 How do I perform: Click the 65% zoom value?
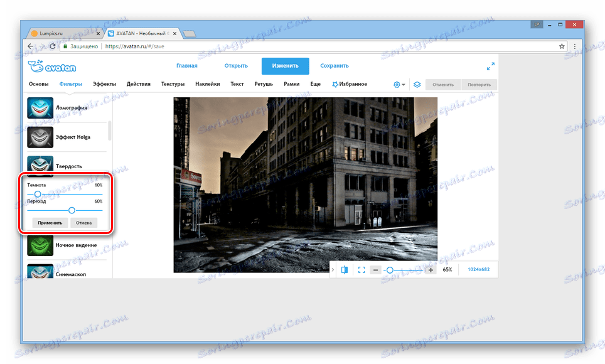447,269
